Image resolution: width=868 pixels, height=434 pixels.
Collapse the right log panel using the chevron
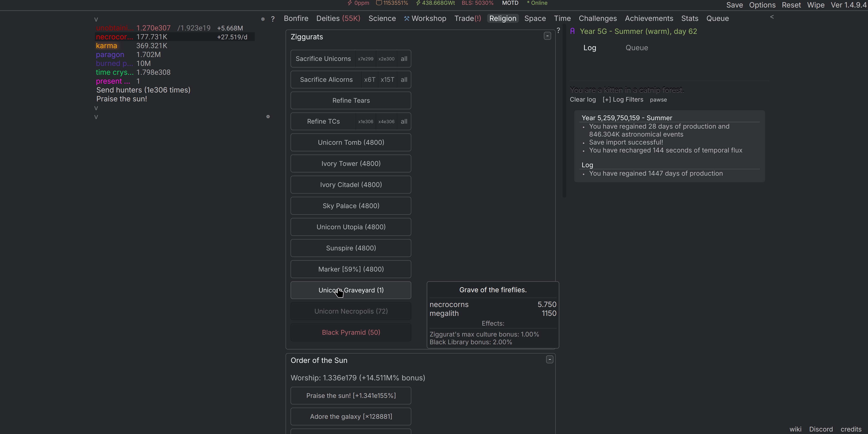[x=772, y=17]
